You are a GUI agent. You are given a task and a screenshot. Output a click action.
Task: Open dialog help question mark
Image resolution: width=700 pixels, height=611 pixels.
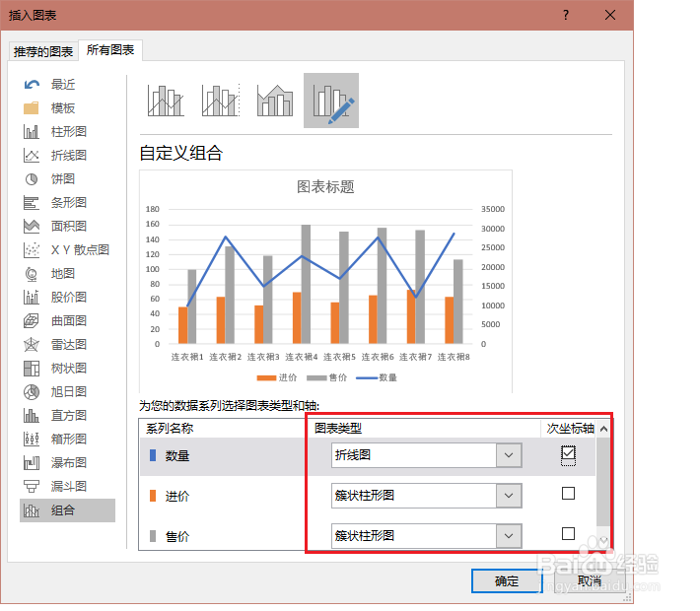point(566,15)
